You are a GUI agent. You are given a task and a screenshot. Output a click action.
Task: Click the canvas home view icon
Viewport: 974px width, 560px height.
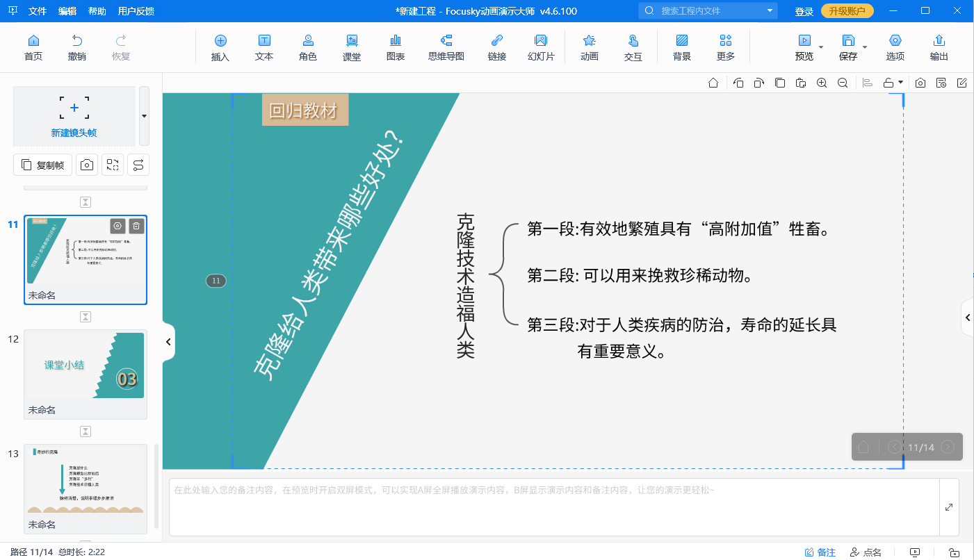point(713,83)
